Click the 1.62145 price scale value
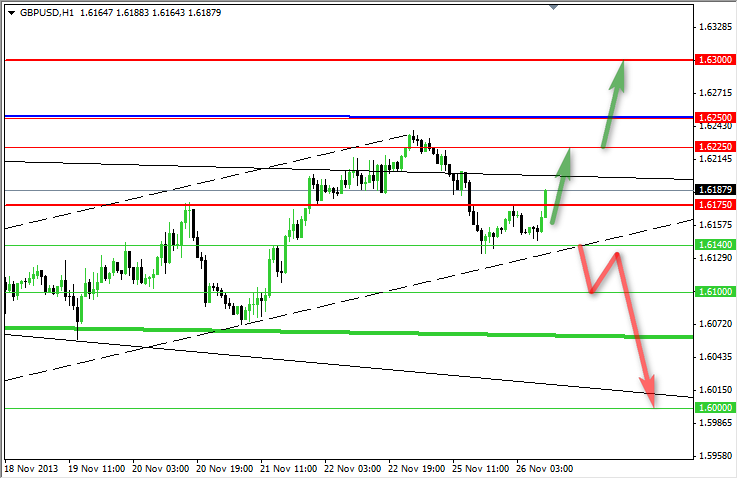Viewport: 738px width, 479px height. [x=715, y=159]
